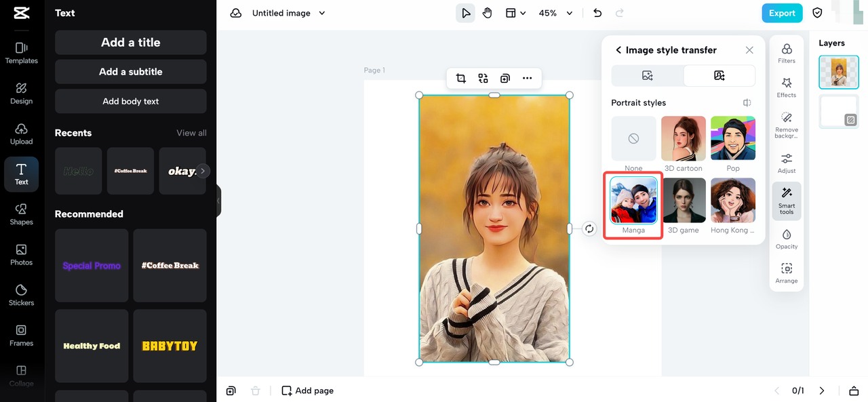Click the duplicate icon in floating toolbar
This screenshot has height=402, width=868.
tap(505, 78)
